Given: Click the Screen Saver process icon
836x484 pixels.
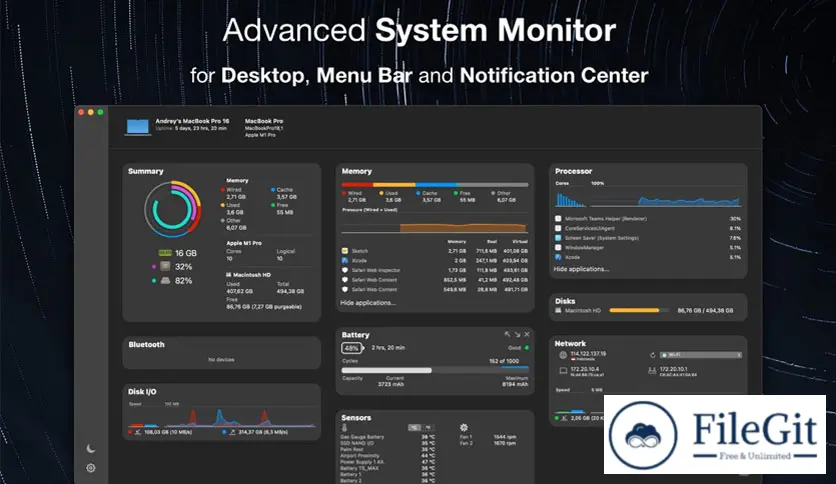Looking at the screenshot, I should [x=558, y=238].
